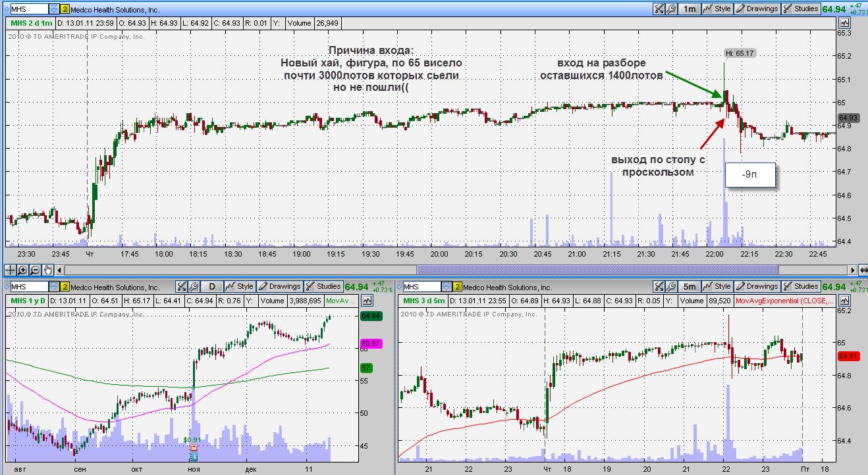Click the zoom out magnifier icon
The width and height of the screenshot is (868, 475).
coord(35,270)
